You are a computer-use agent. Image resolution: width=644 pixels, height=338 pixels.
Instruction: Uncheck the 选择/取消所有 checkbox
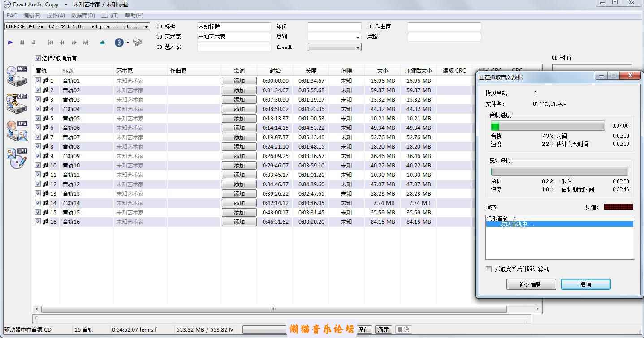[38, 58]
